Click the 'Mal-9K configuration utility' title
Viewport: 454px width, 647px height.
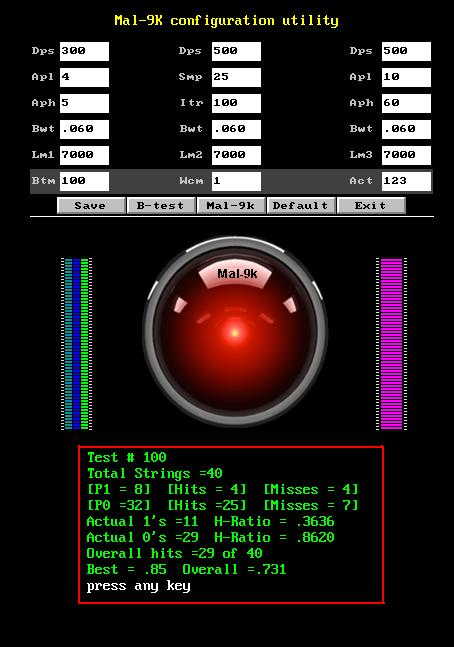227,21
